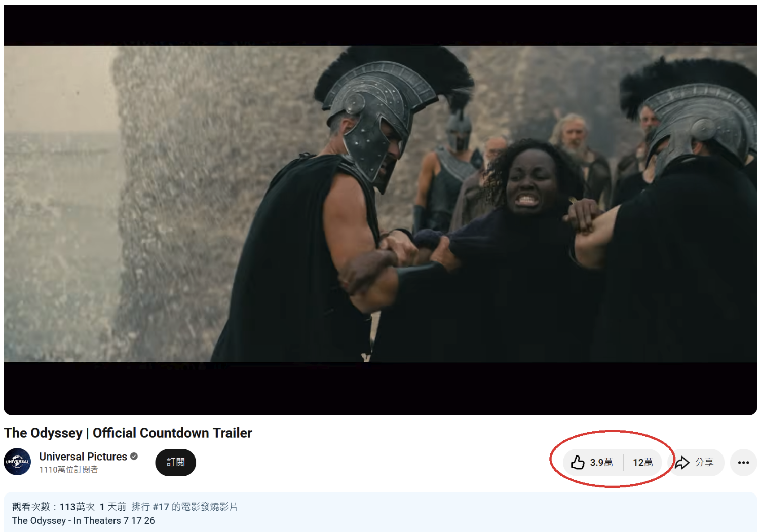Image resolution: width=760 pixels, height=532 pixels.
Task: Click the divider between like and dislike counts
Action: click(623, 462)
